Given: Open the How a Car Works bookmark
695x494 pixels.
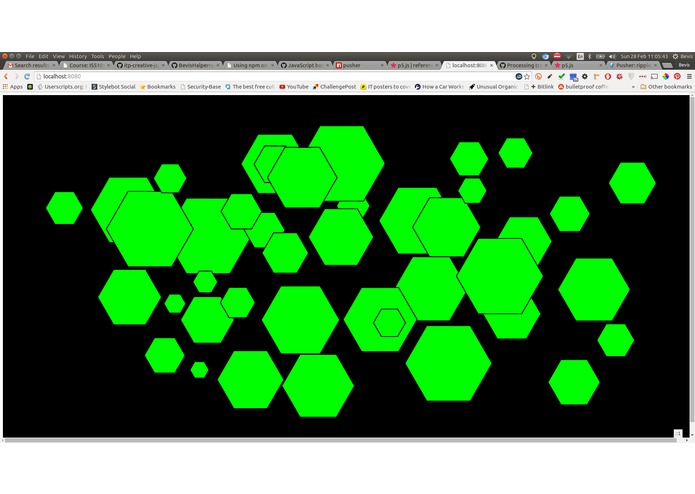Looking at the screenshot, I should pyautogui.click(x=439, y=87).
